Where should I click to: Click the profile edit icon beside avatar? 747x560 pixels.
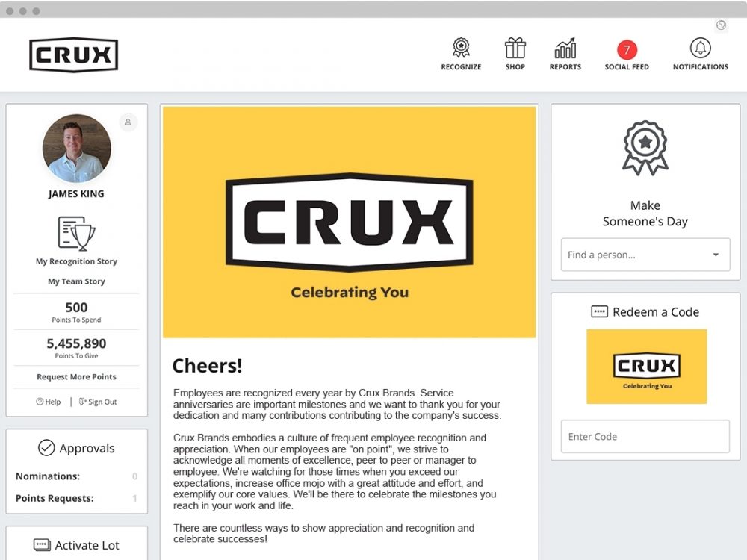tap(128, 122)
